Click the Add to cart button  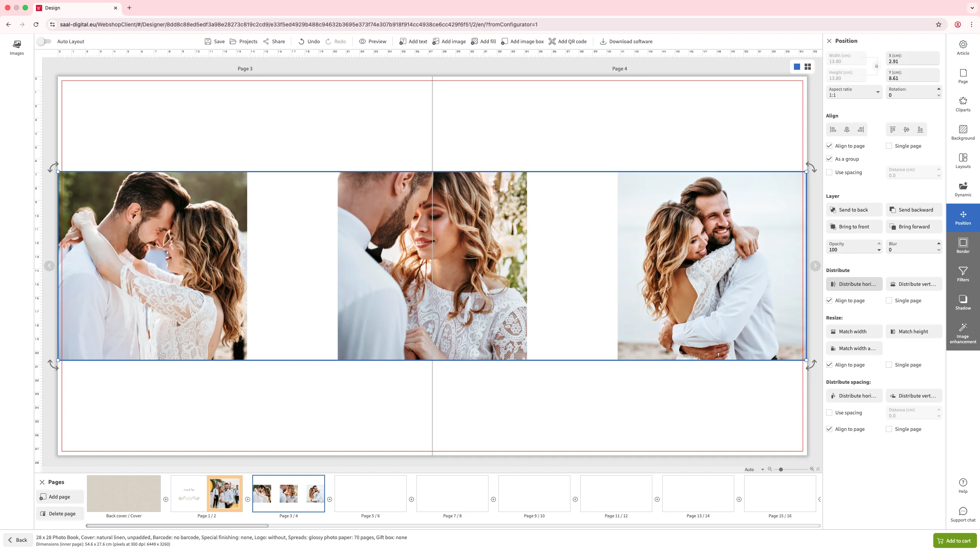pos(954,541)
